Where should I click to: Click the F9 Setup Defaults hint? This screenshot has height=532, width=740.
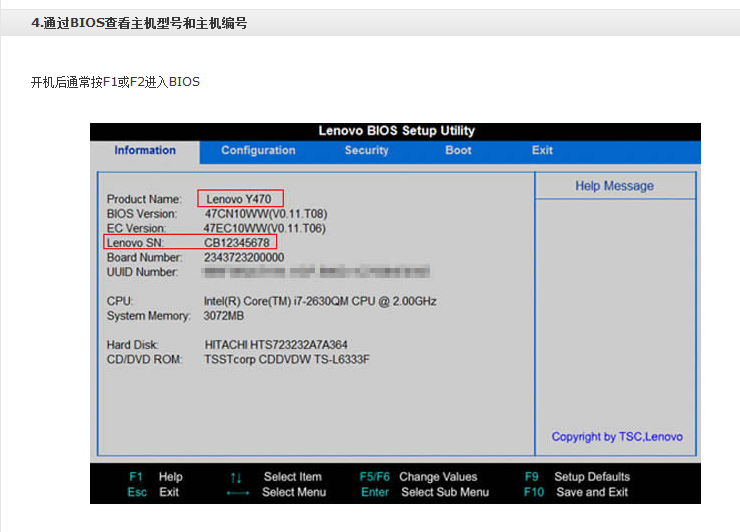pyautogui.click(x=577, y=477)
